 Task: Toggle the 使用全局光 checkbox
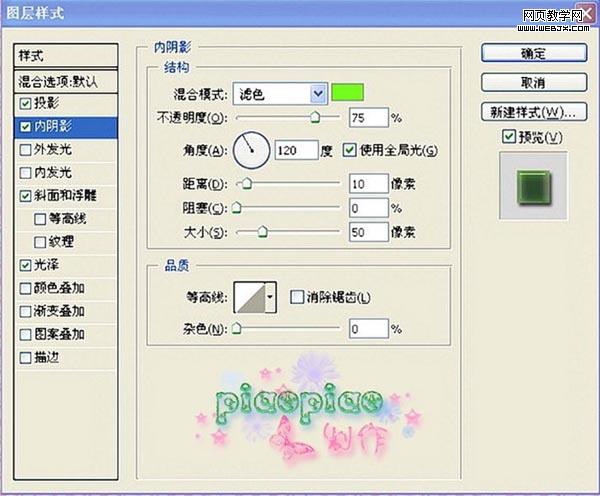(349, 150)
